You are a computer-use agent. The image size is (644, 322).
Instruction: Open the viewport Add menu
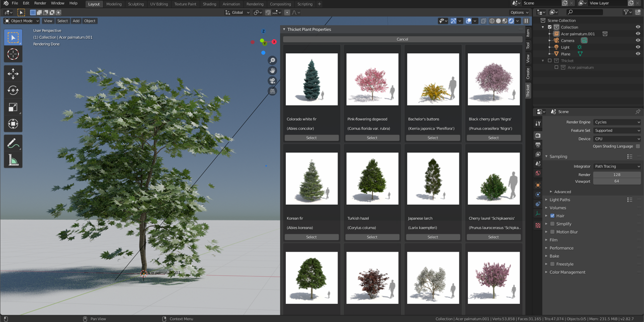[76, 21]
